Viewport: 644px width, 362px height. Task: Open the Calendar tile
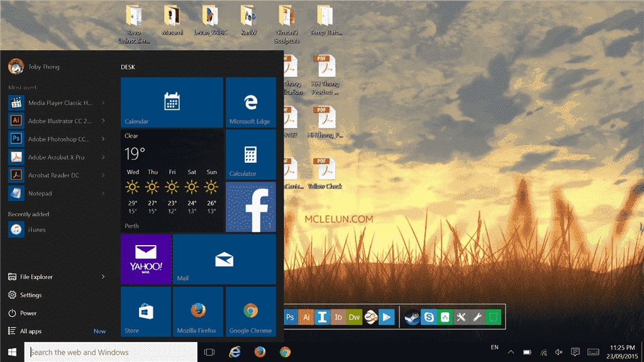(x=172, y=102)
